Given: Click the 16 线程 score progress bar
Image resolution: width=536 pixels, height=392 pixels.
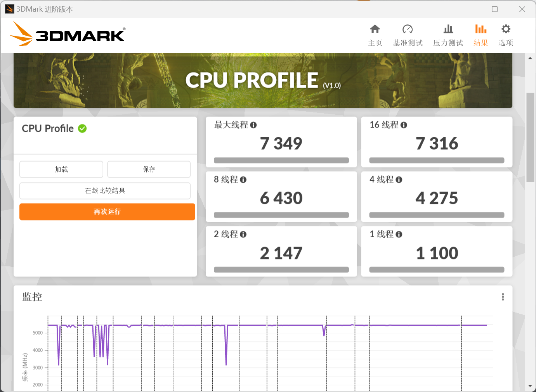Looking at the screenshot, I should (x=437, y=160).
